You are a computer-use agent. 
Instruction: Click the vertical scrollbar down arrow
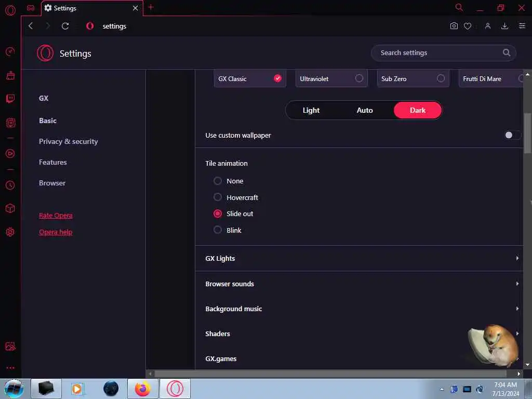coord(528,365)
